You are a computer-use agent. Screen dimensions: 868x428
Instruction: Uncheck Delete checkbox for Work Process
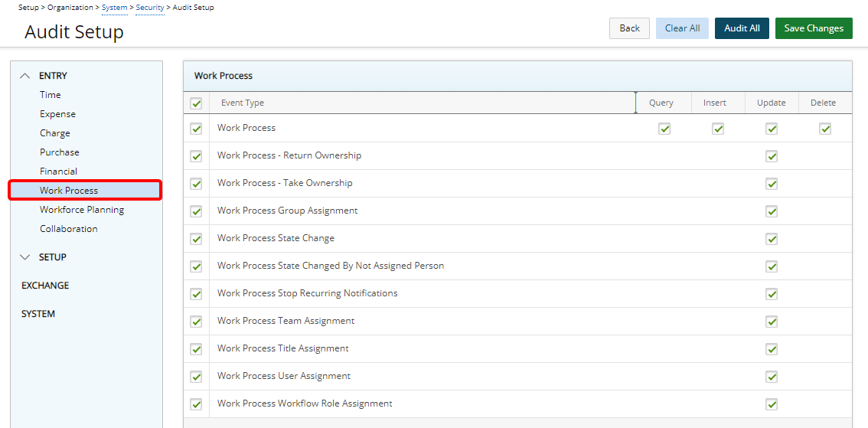pyautogui.click(x=825, y=129)
